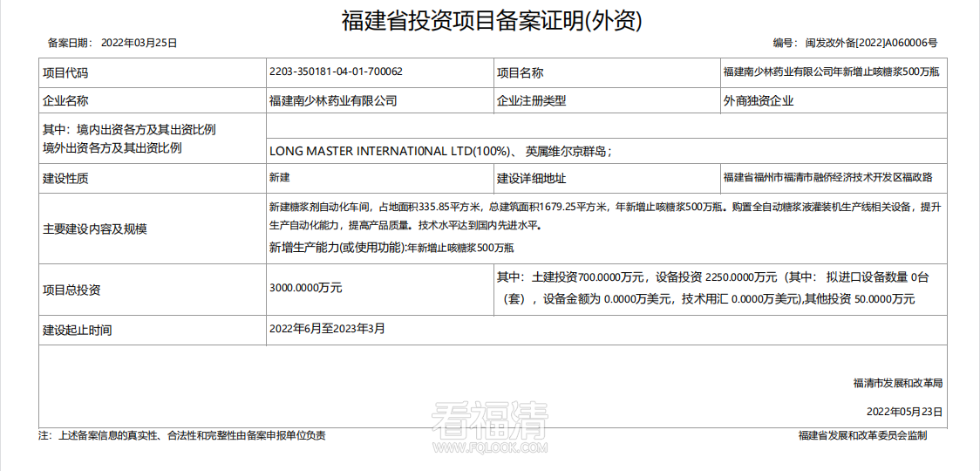Image resolution: width=980 pixels, height=471 pixels.
Task: Click the 企业名称 label cell
Action: tap(153, 100)
